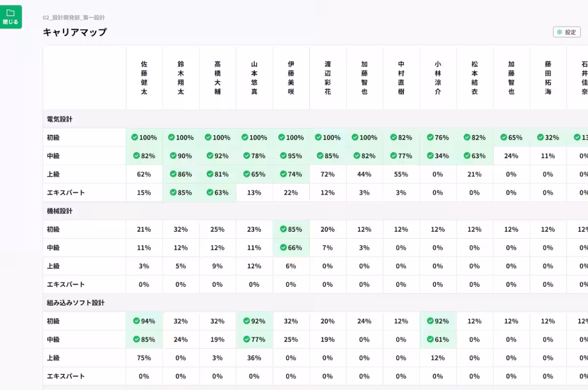Click the 02_設計開発部_第一設計 breadcrumb
The image size is (588, 390).
[73, 18]
